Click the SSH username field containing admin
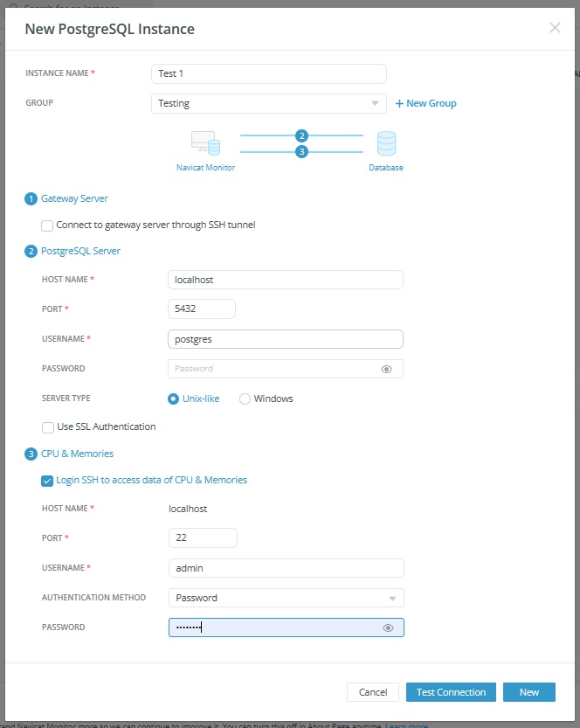Image resolution: width=580 pixels, height=728 pixels. (287, 568)
